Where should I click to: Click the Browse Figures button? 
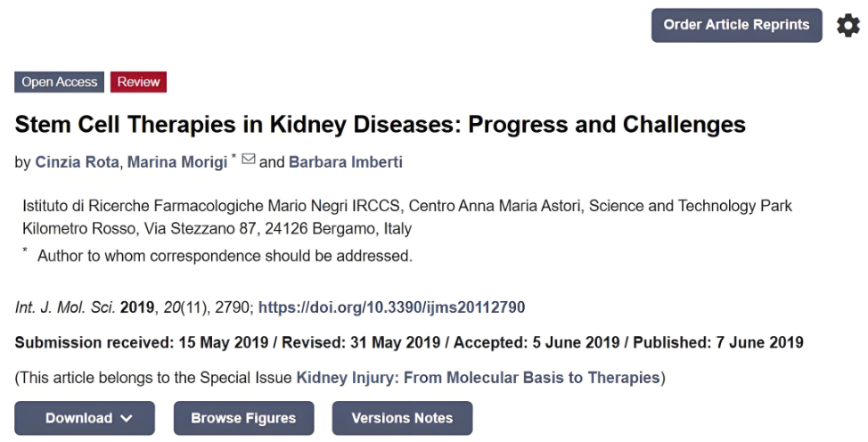(243, 418)
